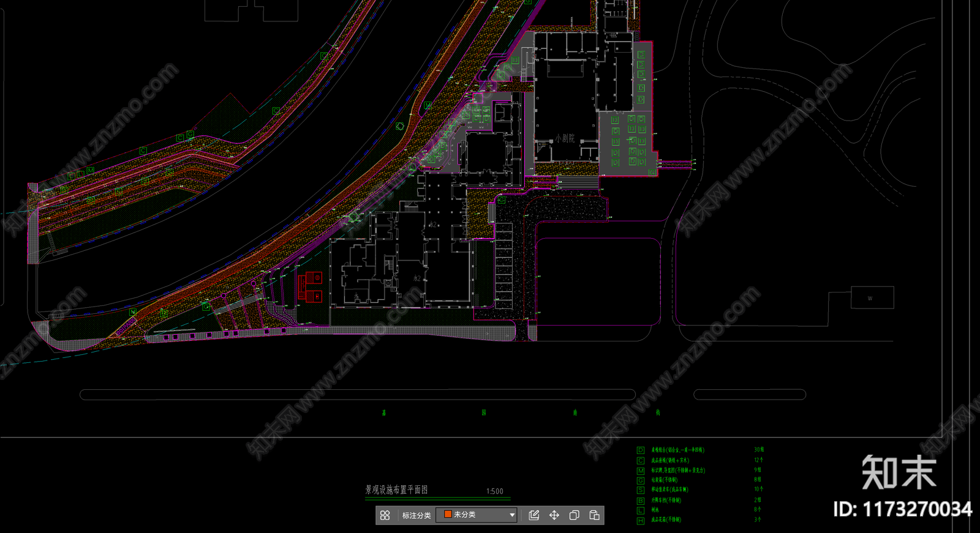Click the orange 未分类 color swatch
This screenshot has height=533, width=980.
tap(448, 515)
